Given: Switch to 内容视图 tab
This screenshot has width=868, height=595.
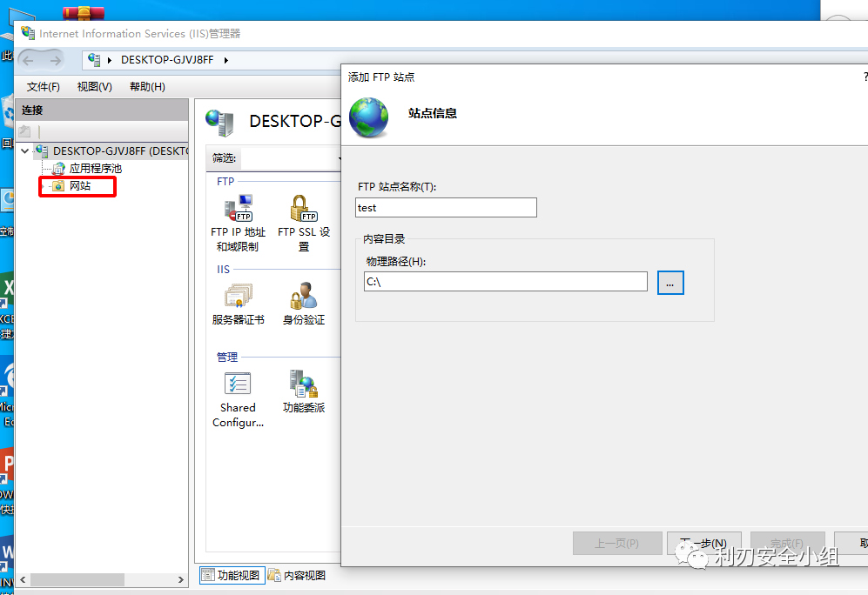Looking at the screenshot, I should pyautogui.click(x=297, y=575).
